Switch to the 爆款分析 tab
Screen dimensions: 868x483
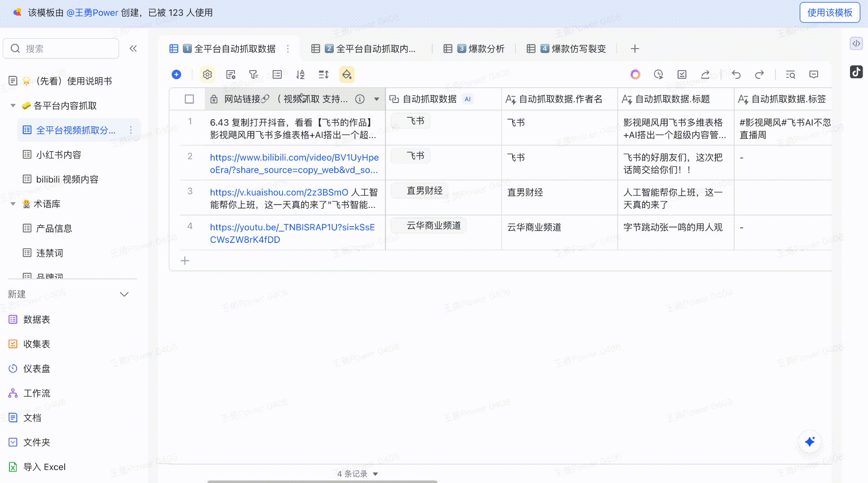click(x=480, y=49)
